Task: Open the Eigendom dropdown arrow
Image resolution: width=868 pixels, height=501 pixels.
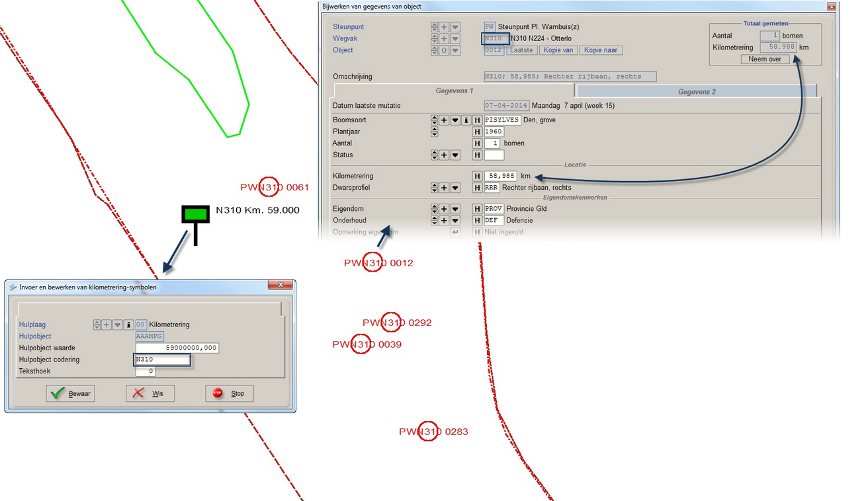Action: (x=455, y=209)
